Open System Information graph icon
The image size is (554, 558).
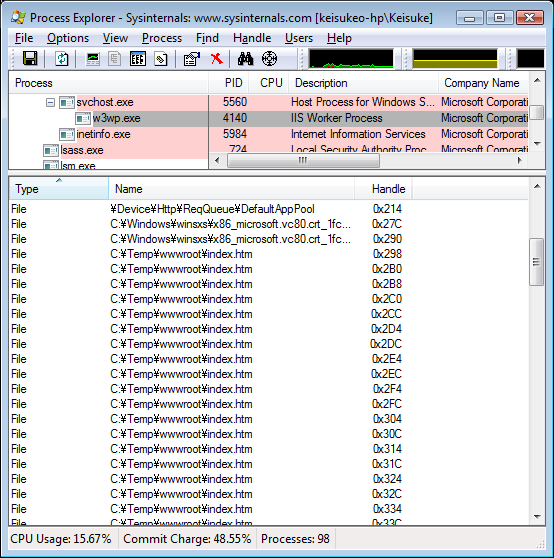(x=93, y=59)
